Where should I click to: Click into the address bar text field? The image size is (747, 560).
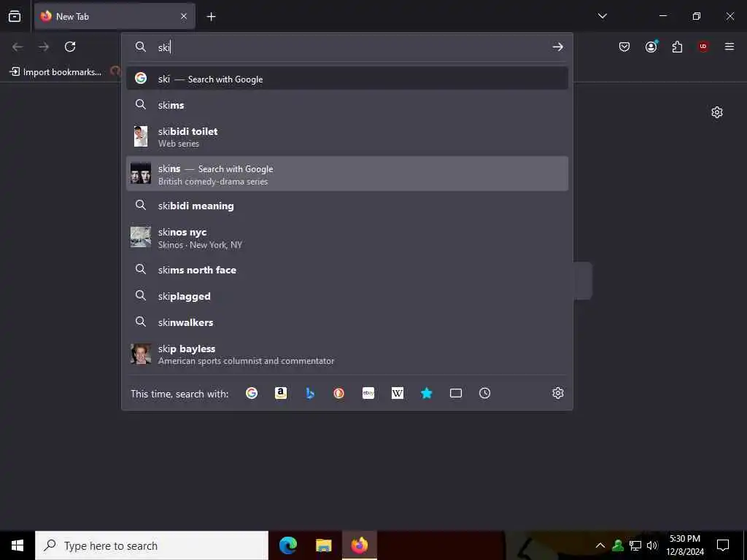tap(352, 47)
